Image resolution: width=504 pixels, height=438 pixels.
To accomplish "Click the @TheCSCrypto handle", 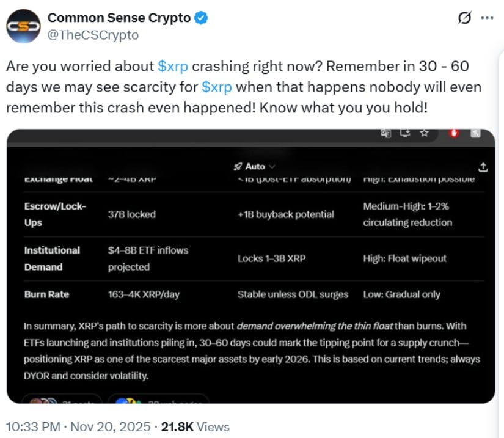I will [93, 35].
